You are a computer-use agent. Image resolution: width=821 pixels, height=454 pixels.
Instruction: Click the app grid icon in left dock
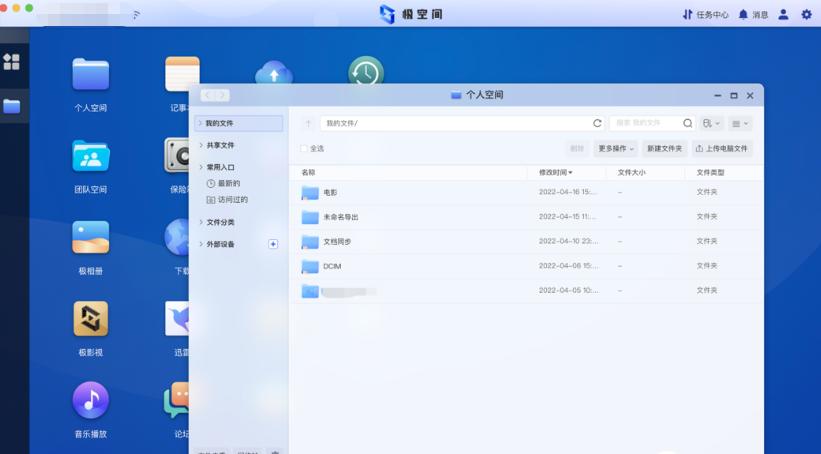pos(12,62)
